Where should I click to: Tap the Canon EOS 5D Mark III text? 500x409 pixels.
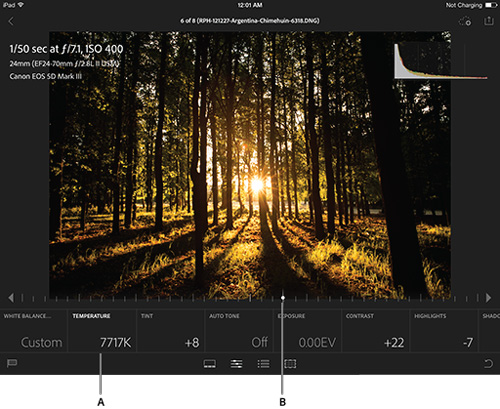tap(46, 76)
